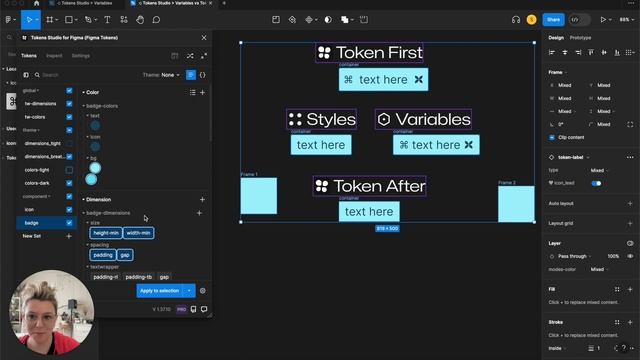This screenshot has width=640, height=360.
Task: Collapse the Color token group
Action: [x=83, y=93]
